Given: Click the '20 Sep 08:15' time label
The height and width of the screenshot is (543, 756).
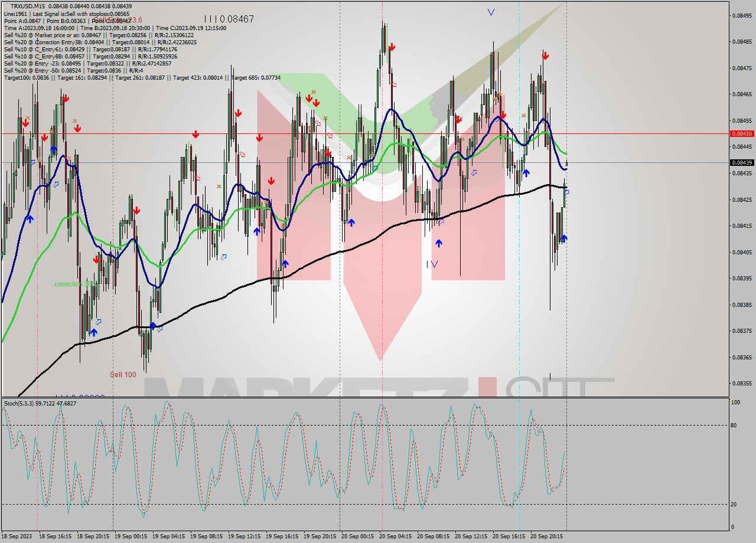Looking at the screenshot, I should tap(434, 537).
